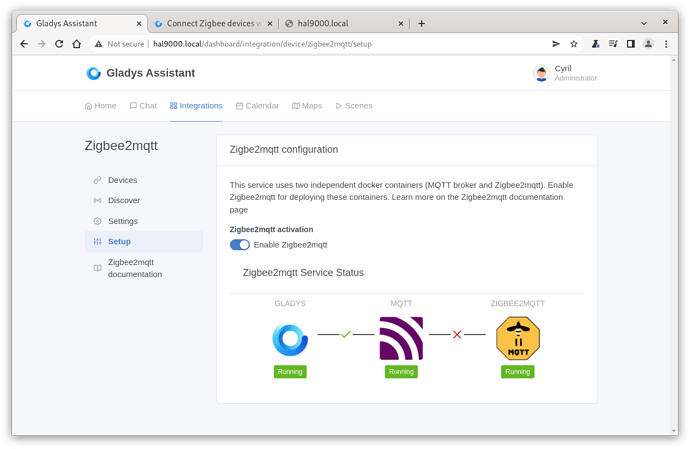The width and height of the screenshot is (690, 449).
Task: Expand the tab search dropdown chevron
Action: pyautogui.click(x=644, y=23)
